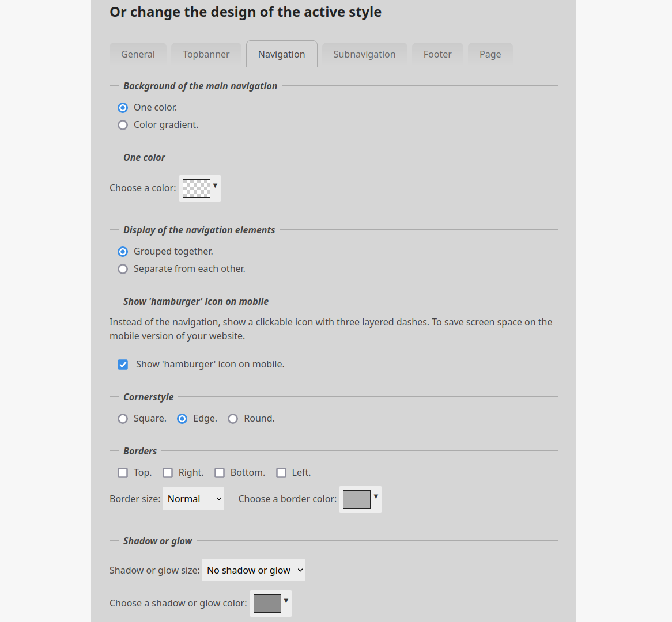The height and width of the screenshot is (622, 672).
Task: Enable the Top border checkbox
Action: click(x=123, y=473)
